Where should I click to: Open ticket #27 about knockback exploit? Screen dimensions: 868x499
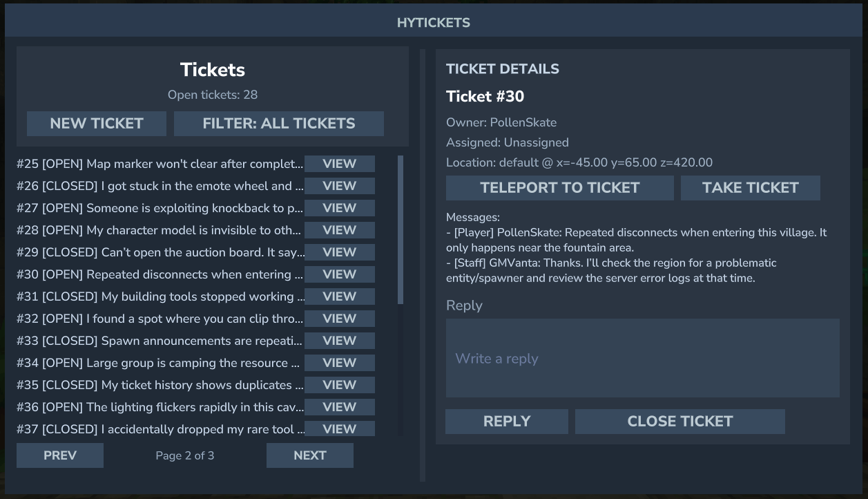tap(339, 208)
